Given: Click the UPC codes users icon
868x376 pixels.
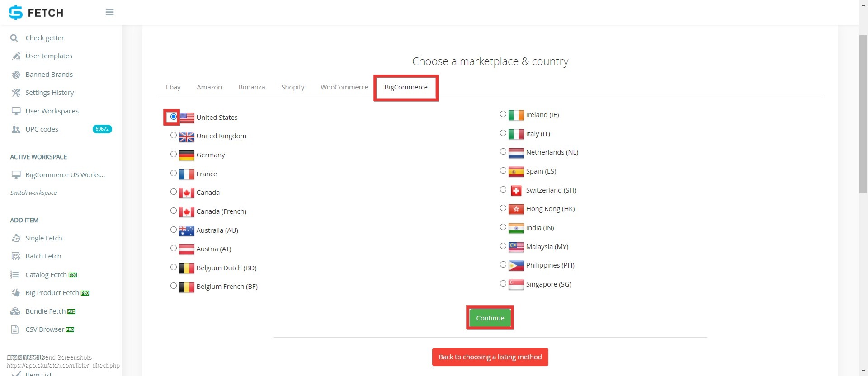Looking at the screenshot, I should pyautogui.click(x=16, y=129).
